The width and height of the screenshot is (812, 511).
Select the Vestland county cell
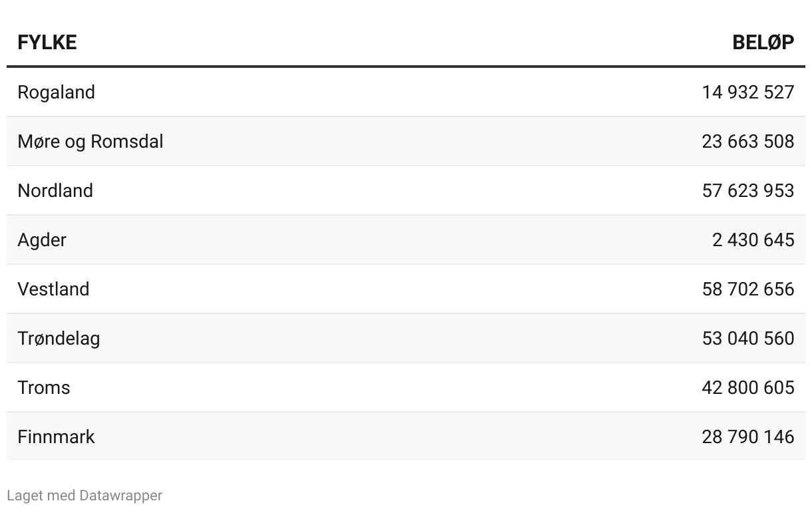point(53,289)
